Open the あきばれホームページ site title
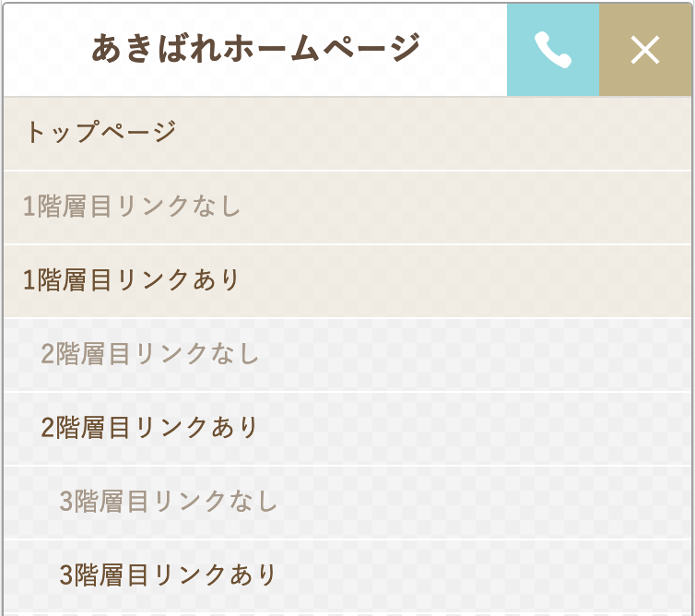 point(255,48)
